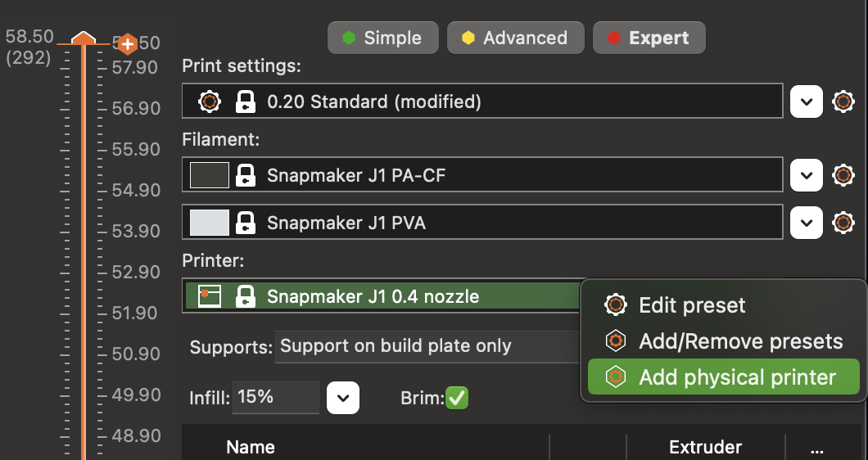Choose Add physical printer menu entry
The image size is (868, 460).
[x=724, y=377]
